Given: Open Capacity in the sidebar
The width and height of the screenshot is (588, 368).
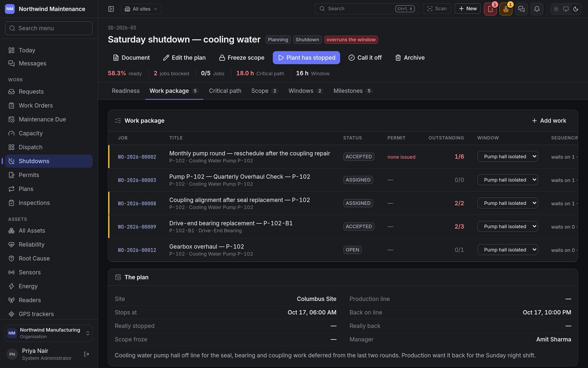Looking at the screenshot, I should tap(49, 133).
